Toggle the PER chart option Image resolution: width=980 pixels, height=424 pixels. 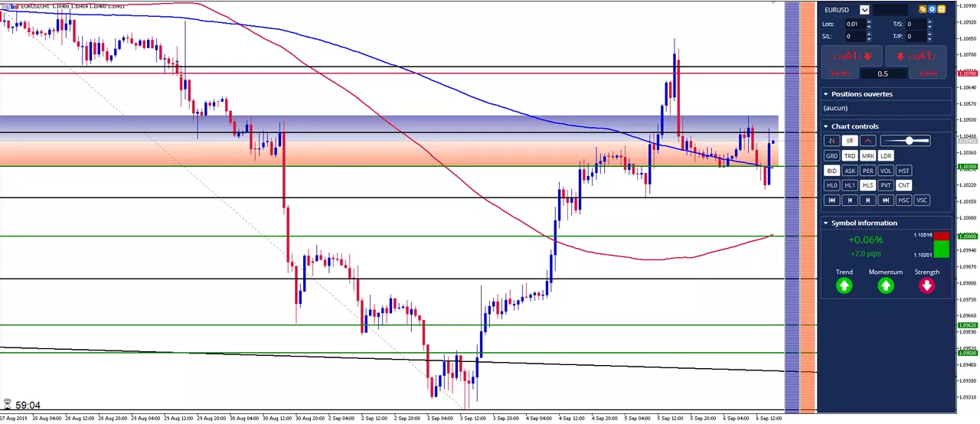pyautogui.click(x=867, y=171)
